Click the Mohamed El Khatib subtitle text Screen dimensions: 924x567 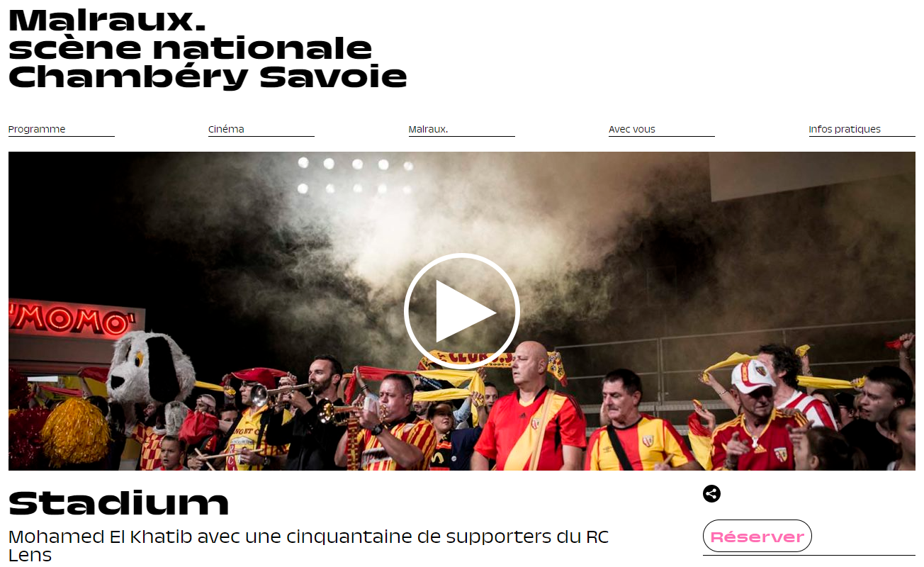(308, 545)
